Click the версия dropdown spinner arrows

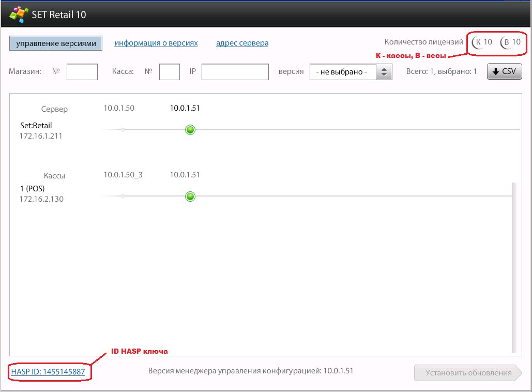tap(384, 72)
